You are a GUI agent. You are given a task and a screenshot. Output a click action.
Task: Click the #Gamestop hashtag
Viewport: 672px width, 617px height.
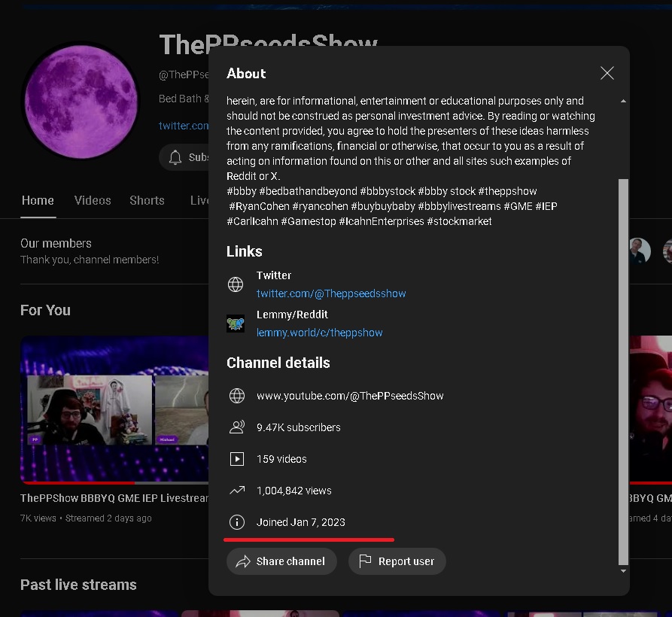tap(308, 221)
